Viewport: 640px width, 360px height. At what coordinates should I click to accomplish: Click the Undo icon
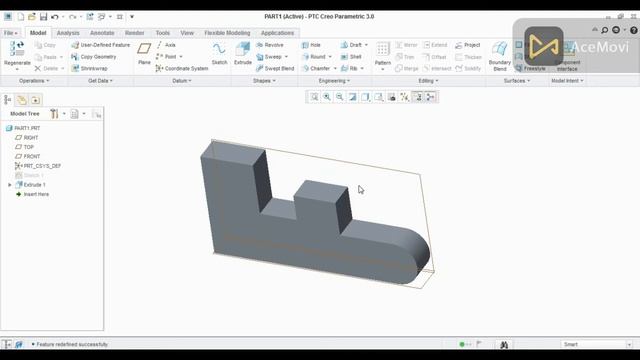tap(55, 17)
